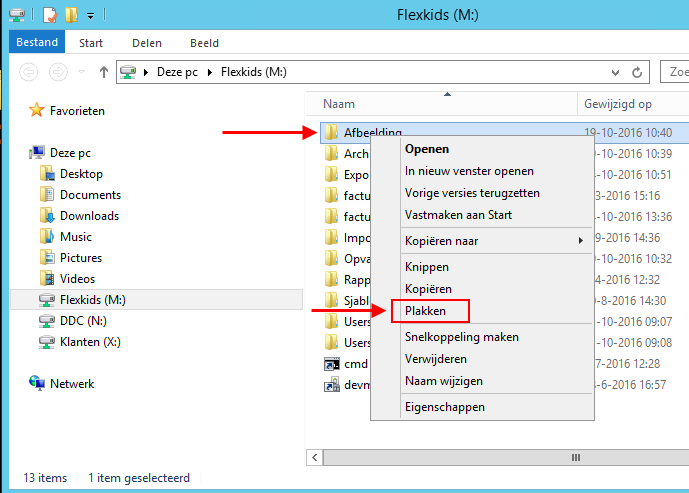Click the Up arrow navigation icon
Viewport: 689px width, 493px height.
click(x=104, y=72)
